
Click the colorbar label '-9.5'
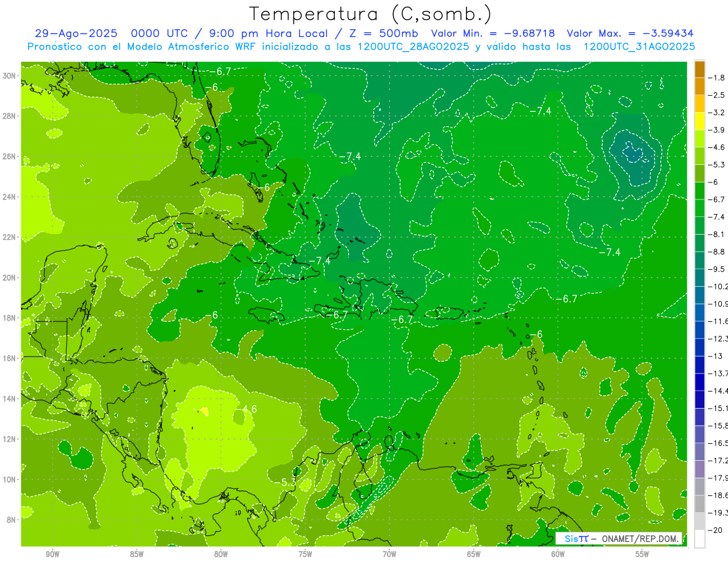(717, 269)
